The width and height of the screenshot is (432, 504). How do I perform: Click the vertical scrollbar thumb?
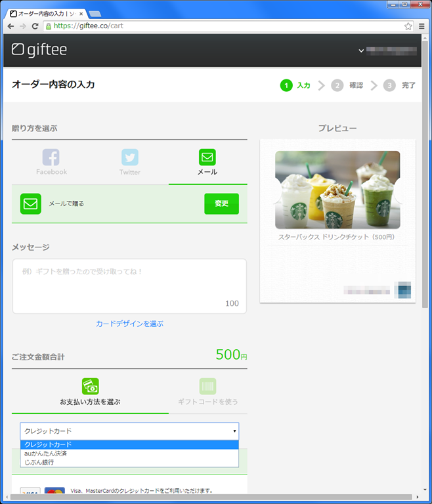coord(425,173)
